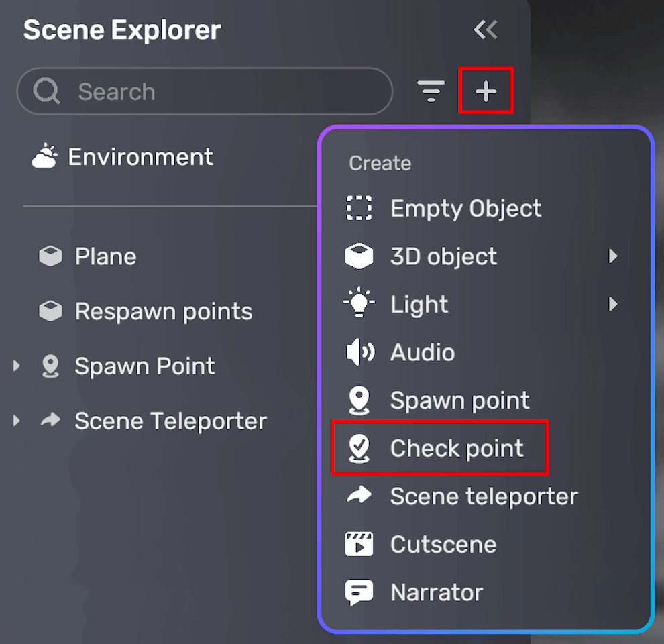Screen dimensions: 664x644
Task: Select Scene teleporter in Create menu
Action: pos(484,496)
